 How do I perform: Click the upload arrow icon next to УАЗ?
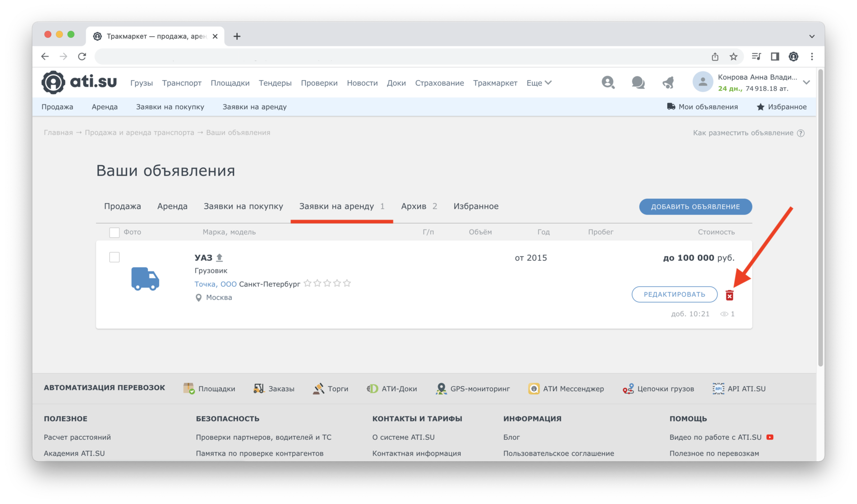[219, 258]
